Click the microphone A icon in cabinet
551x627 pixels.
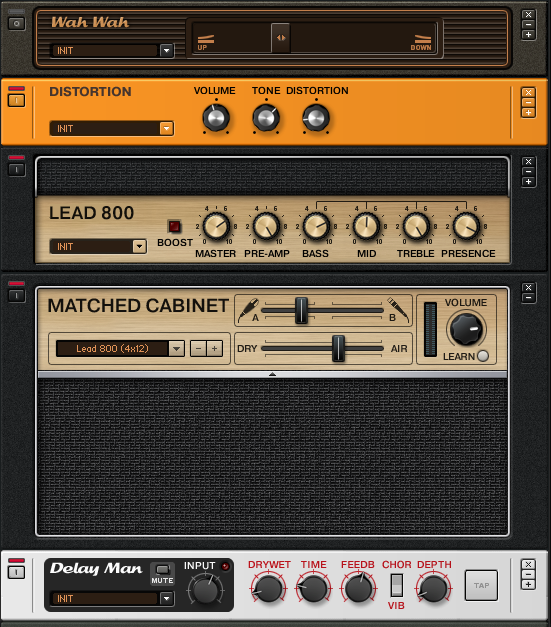[x=248, y=310]
